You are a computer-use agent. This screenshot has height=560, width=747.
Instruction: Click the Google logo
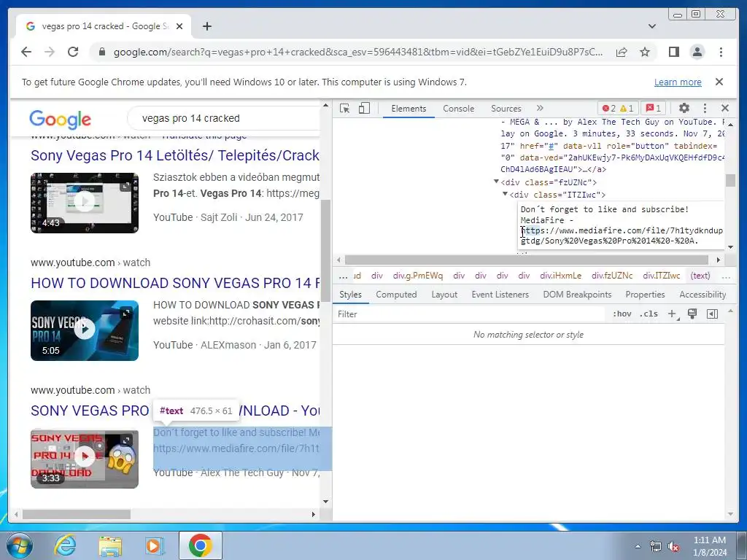pyautogui.click(x=60, y=120)
